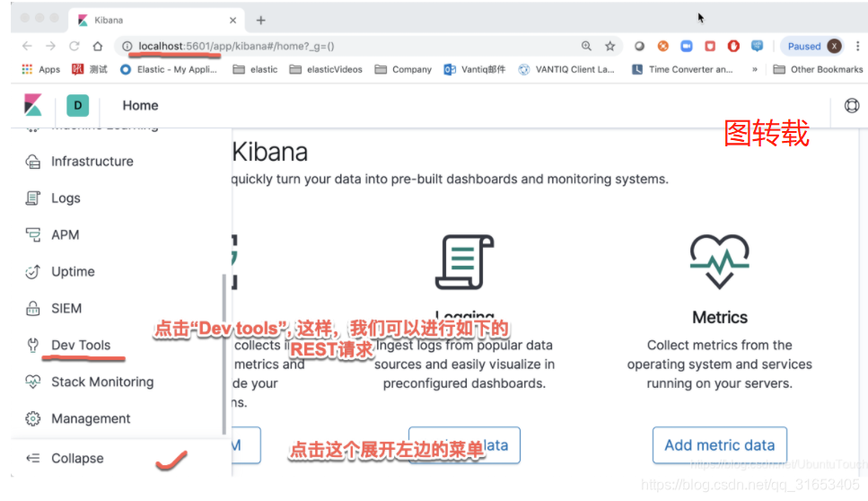Reload the Kibana page
This screenshot has height=501, width=868.
[x=75, y=46]
